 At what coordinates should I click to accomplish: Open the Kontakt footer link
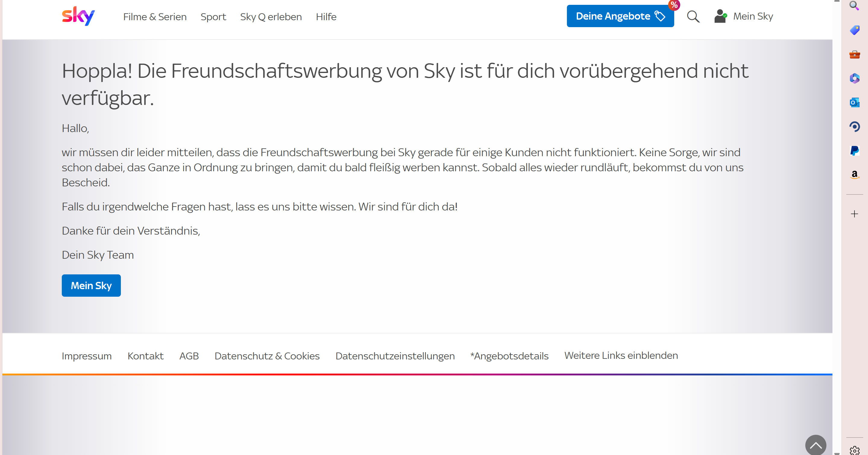click(x=145, y=356)
